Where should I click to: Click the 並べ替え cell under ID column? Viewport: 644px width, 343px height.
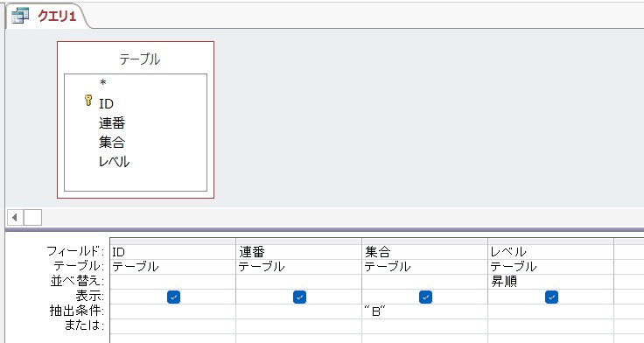tap(173, 282)
